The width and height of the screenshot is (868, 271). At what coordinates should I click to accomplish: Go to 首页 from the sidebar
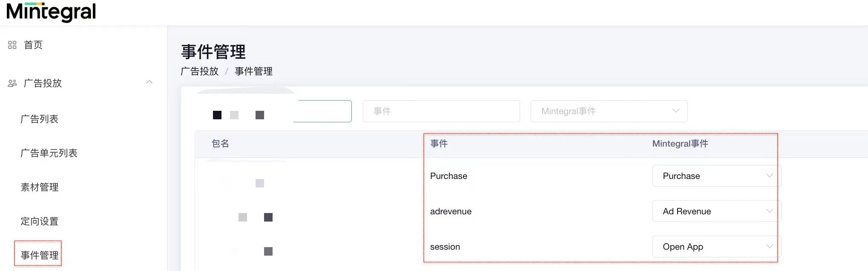point(33,44)
